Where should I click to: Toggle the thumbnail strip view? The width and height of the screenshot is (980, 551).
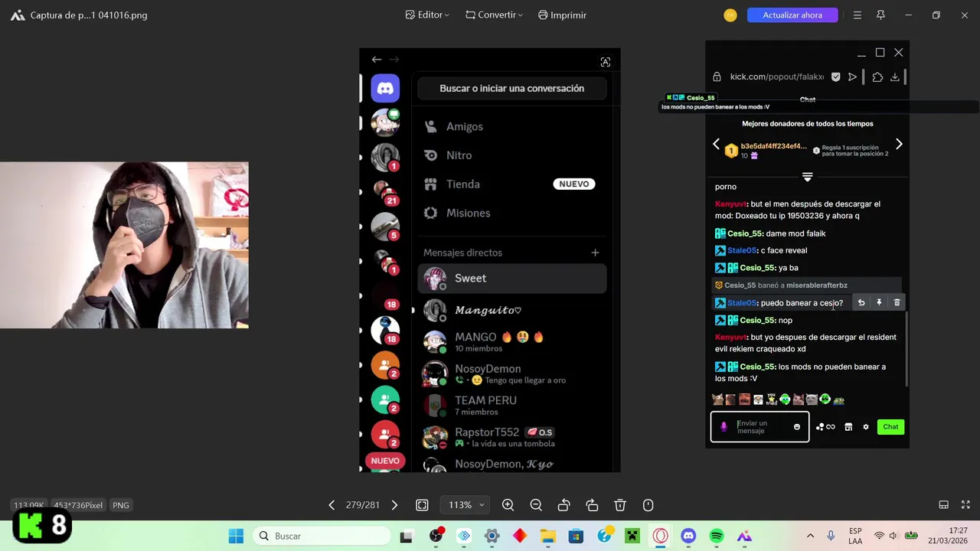point(944,505)
